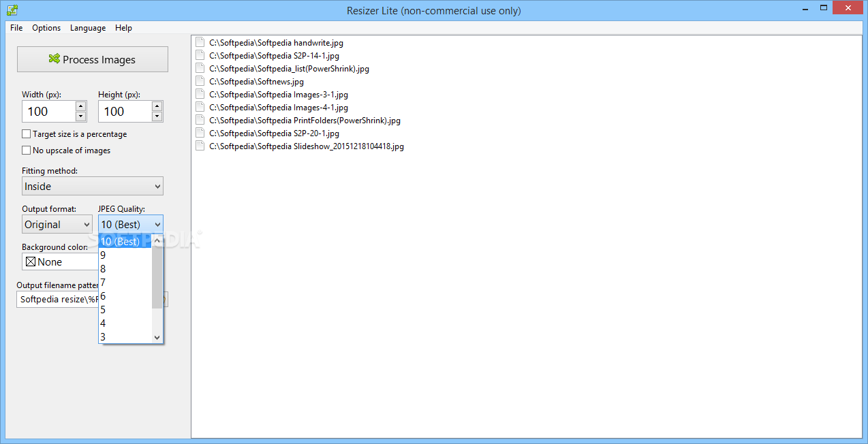The image size is (868, 444).
Task: Open the Options menu
Action: click(46, 28)
